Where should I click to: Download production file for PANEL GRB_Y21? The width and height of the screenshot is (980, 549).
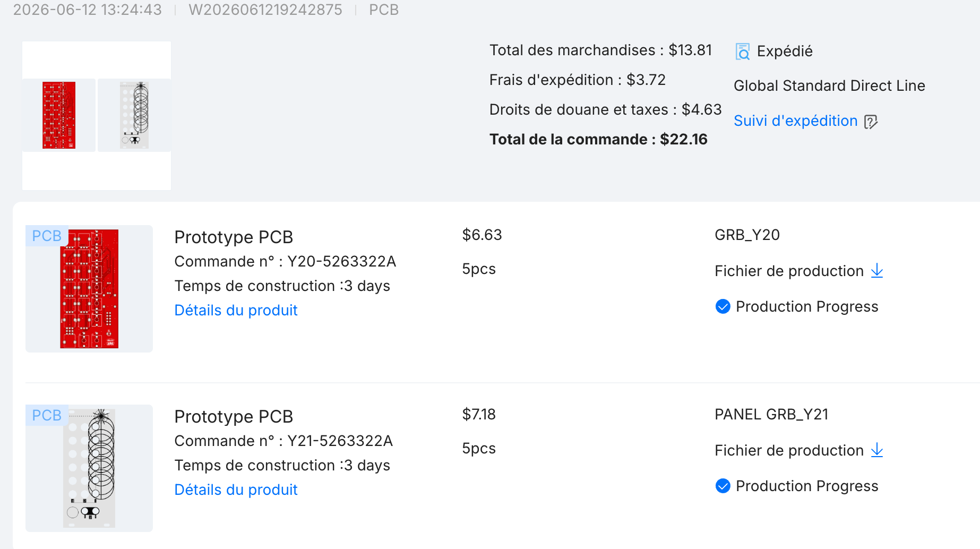tap(877, 450)
